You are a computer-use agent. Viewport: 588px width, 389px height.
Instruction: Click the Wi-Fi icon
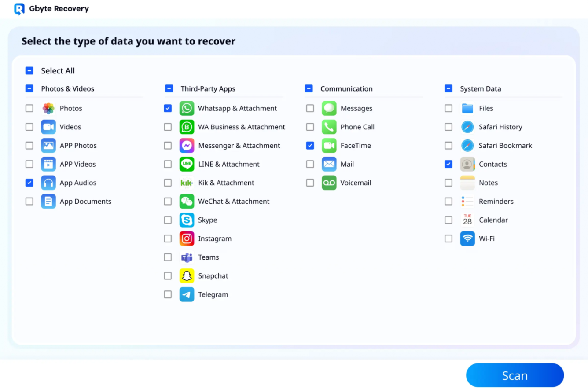tap(467, 239)
